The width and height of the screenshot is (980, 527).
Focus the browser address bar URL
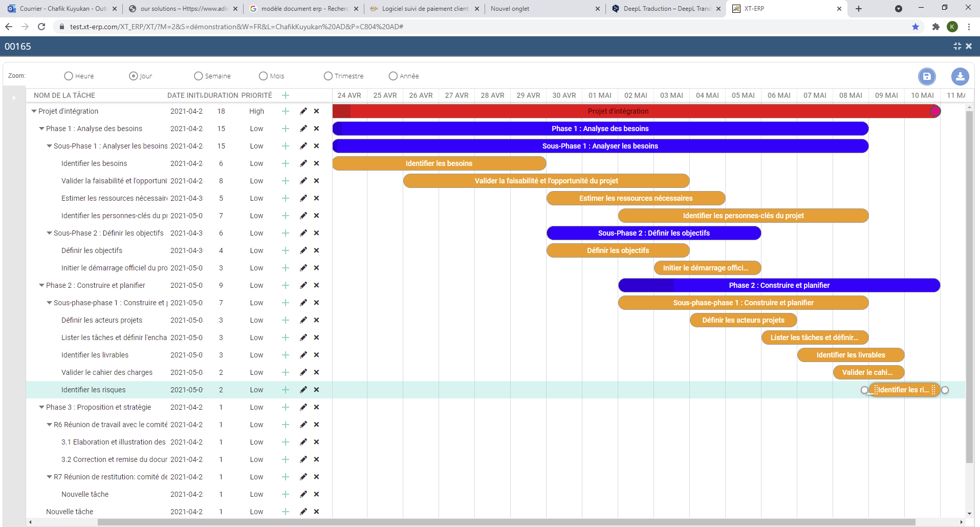(236, 27)
